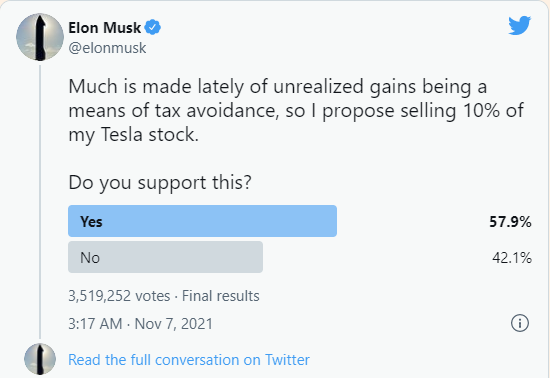
Task: Click the Final results label
Action: [221, 296]
